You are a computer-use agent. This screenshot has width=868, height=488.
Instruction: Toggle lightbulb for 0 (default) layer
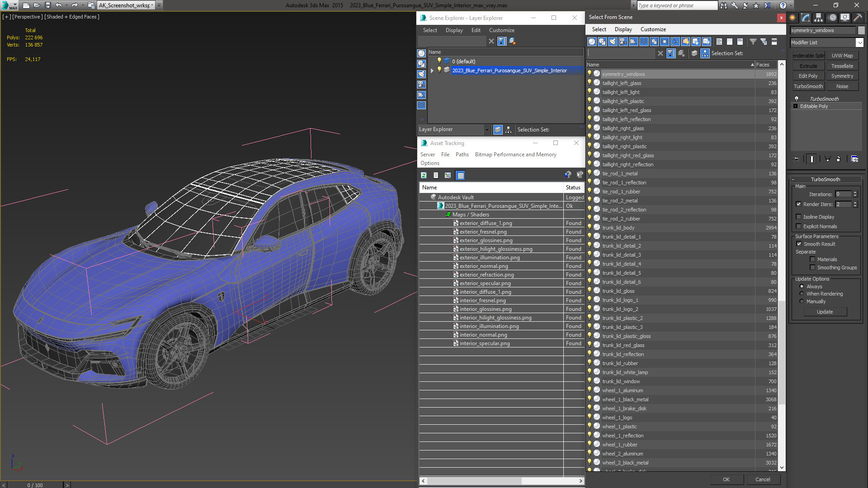pos(439,61)
